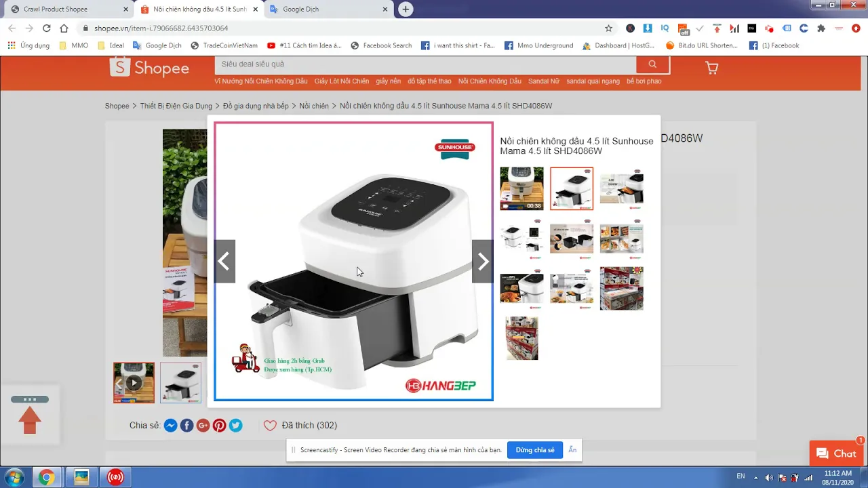Open Ideal bookmark folder

(111, 45)
